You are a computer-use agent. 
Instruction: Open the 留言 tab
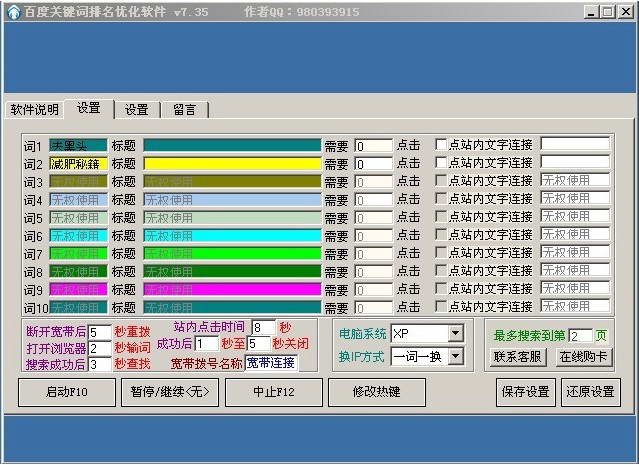(185, 110)
